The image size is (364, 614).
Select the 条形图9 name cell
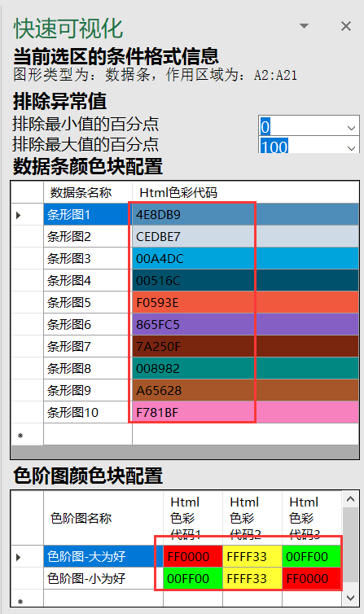(x=88, y=390)
